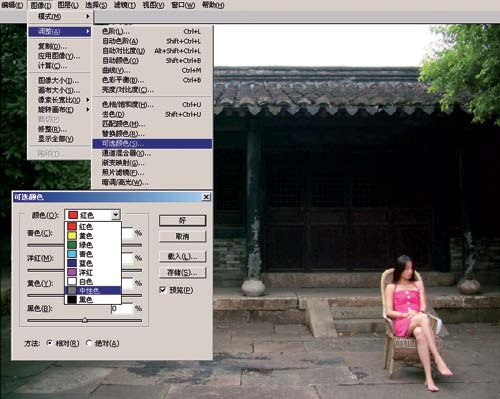The width and height of the screenshot is (500, 399).
Task: Select 暗调/高光(W)... adjustment
Action: pyautogui.click(x=152, y=182)
